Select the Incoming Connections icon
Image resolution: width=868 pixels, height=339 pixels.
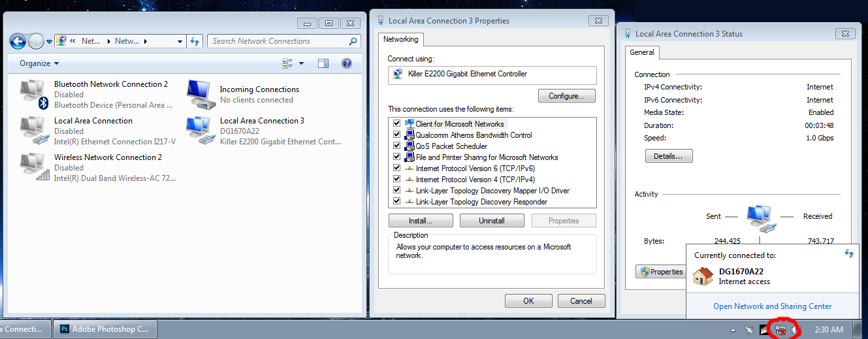point(201,94)
